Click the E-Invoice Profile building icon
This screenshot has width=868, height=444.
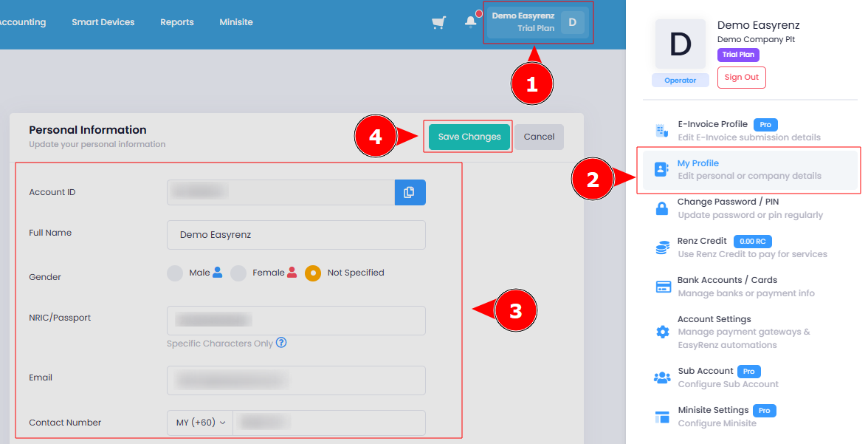click(x=662, y=131)
